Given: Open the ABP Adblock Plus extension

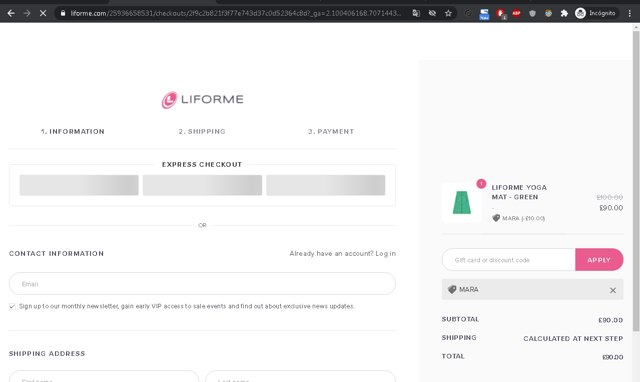Looking at the screenshot, I should (x=516, y=13).
